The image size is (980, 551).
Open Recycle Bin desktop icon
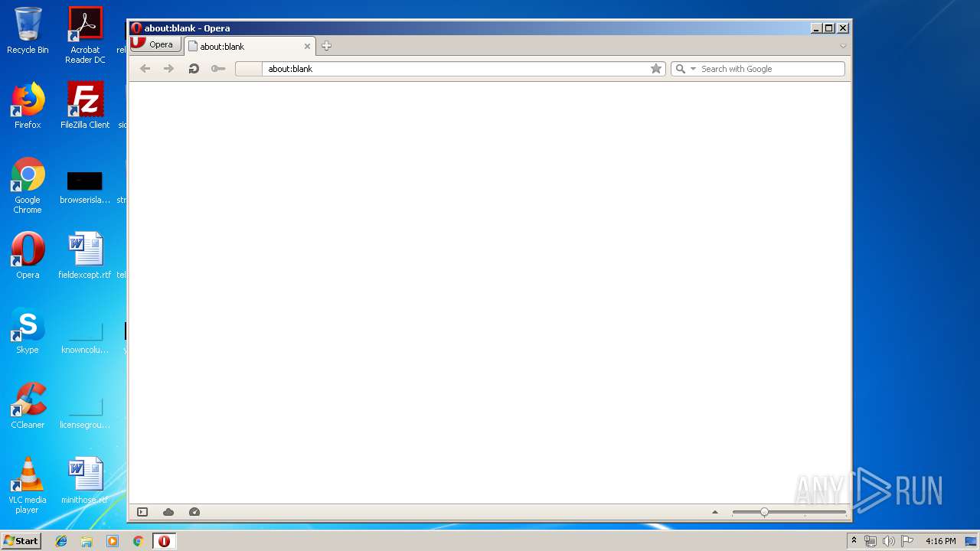[28, 31]
